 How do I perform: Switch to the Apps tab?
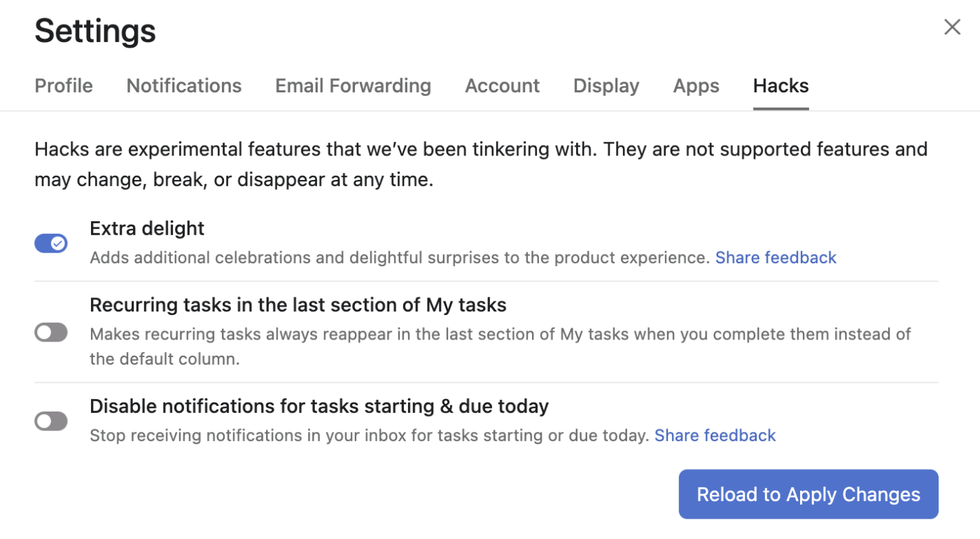[696, 86]
